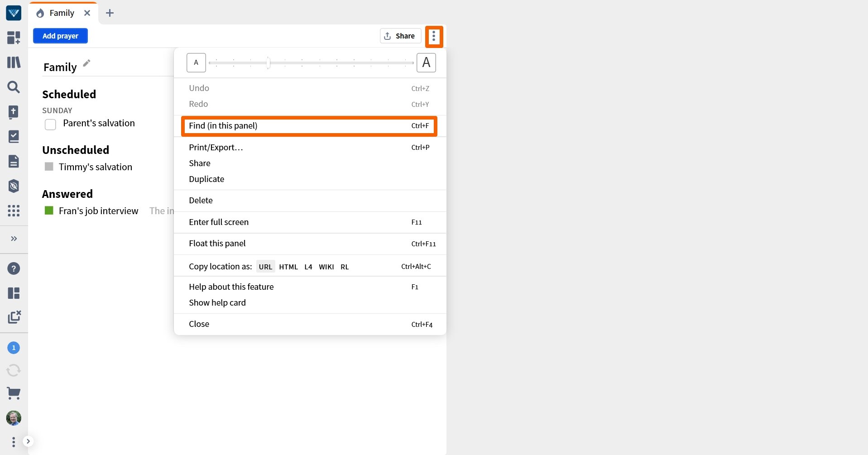This screenshot has height=455, width=868.
Task: Click the small arrow expander at bottom left
Action: [28, 441]
